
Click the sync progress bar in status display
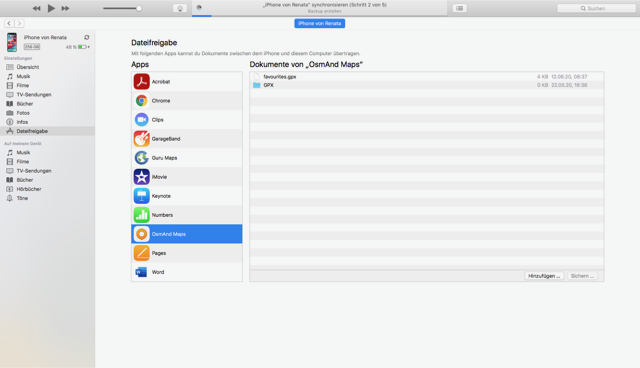[x=319, y=16]
